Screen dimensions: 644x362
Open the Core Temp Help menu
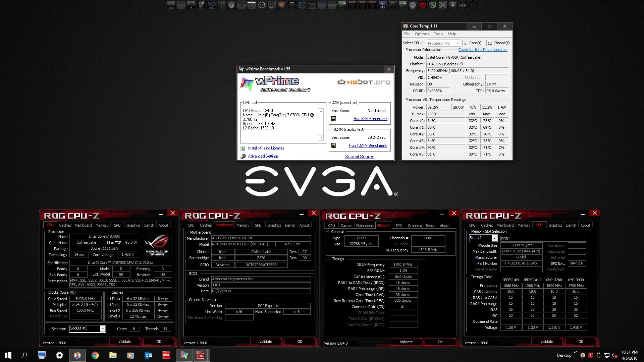452,34
